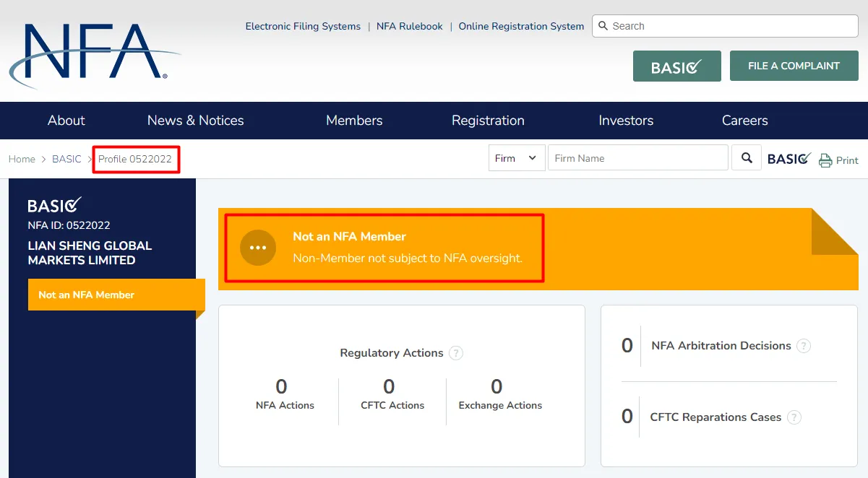Viewport: 868px width, 478px height.
Task: Click the green BASIC button
Action: pos(677,66)
